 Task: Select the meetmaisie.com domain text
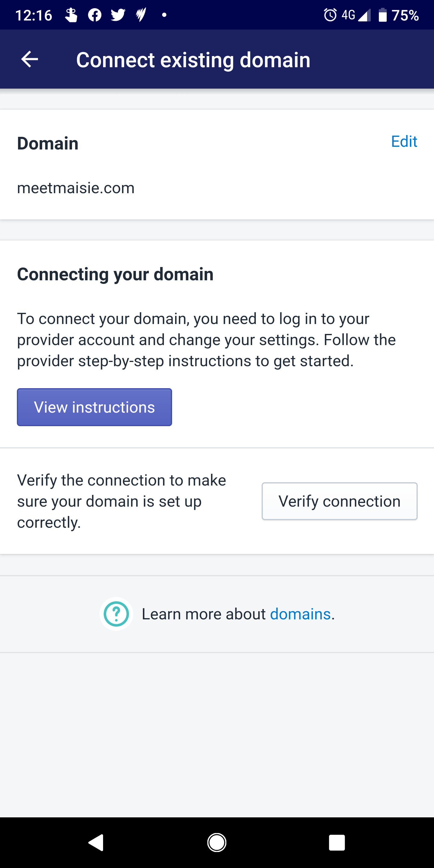tap(76, 188)
